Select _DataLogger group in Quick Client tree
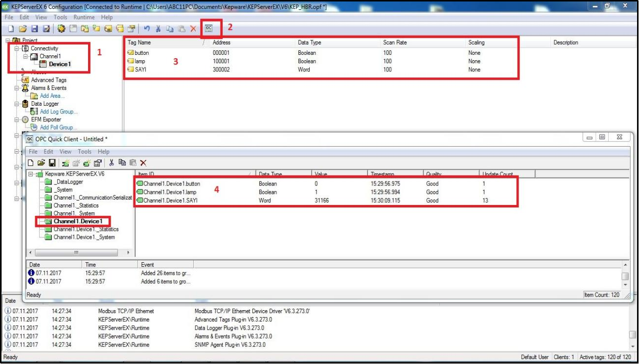The image size is (639, 364). click(x=68, y=182)
